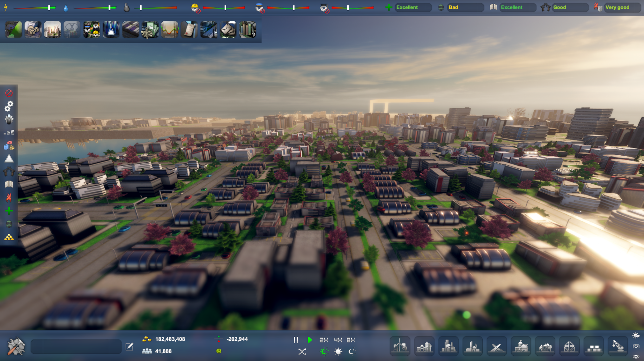Screen dimensions: 644x361
Task: Open parks and gazebo build menu
Action: tap(545, 346)
